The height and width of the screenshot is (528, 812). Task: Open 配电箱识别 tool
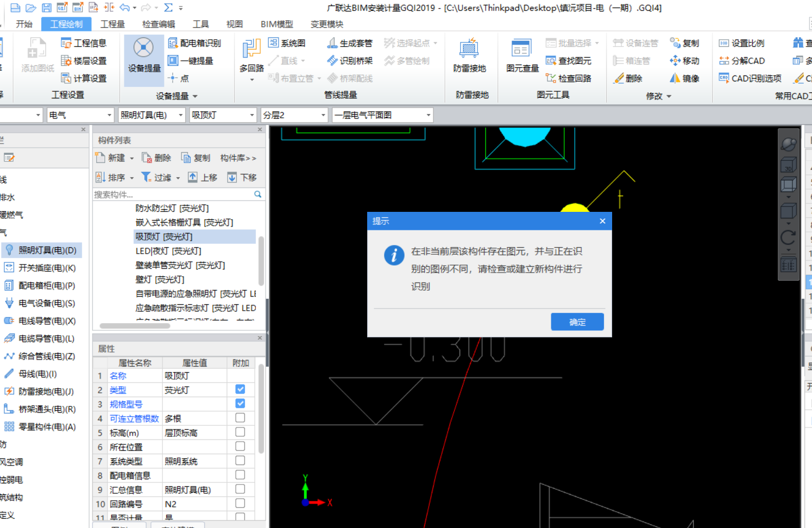pos(194,43)
